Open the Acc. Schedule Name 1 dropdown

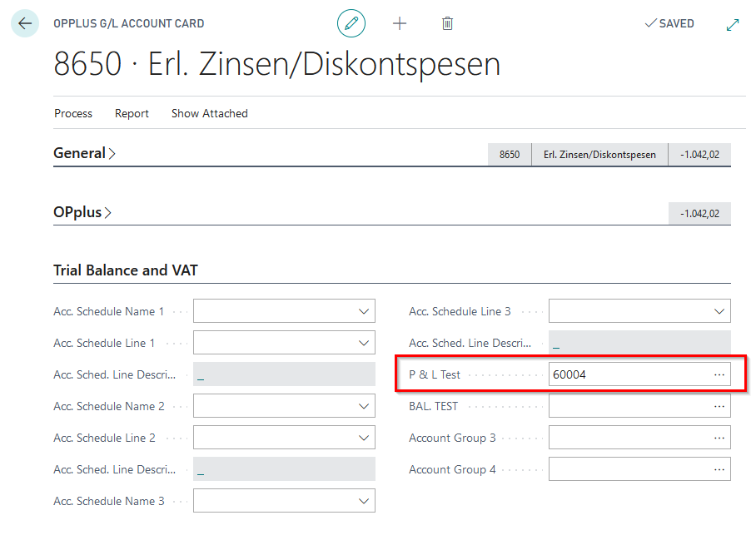point(364,312)
